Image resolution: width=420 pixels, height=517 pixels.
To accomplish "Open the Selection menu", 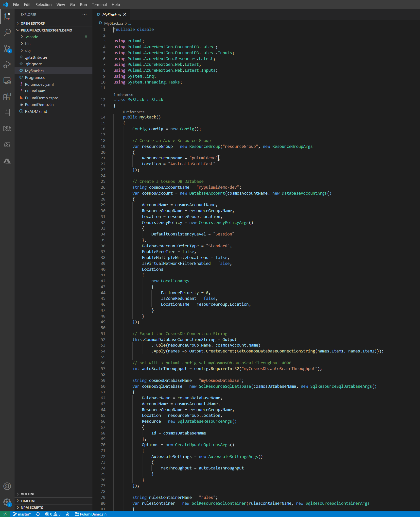I will point(43,4).
